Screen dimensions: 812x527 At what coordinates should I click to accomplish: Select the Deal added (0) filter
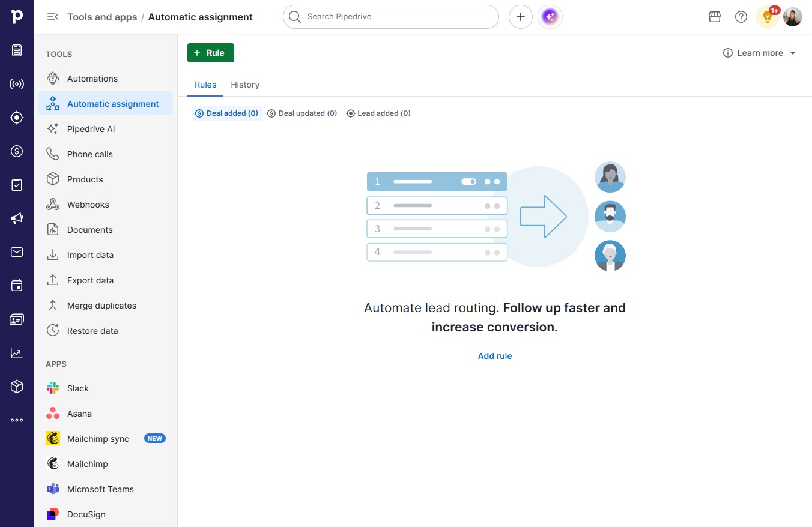(x=227, y=113)
